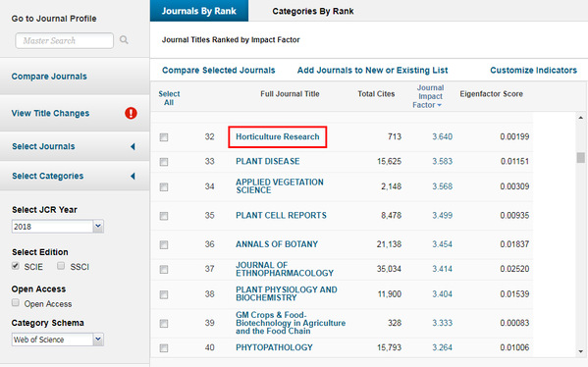Open the PLANT CELL REPORTS journal link

tap(281, 216)
